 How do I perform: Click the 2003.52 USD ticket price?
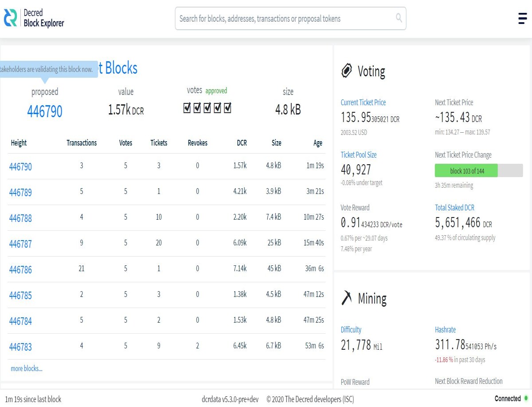(x=354, y=132)
